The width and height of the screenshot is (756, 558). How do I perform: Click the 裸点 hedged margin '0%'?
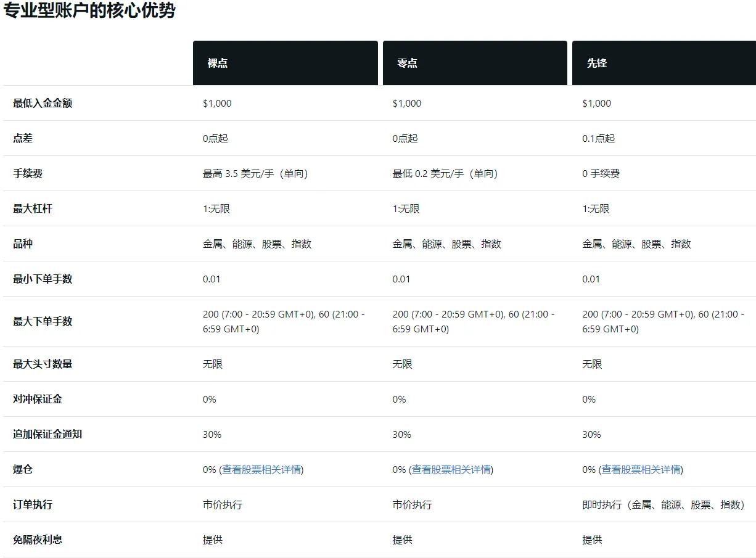point(210,399)
